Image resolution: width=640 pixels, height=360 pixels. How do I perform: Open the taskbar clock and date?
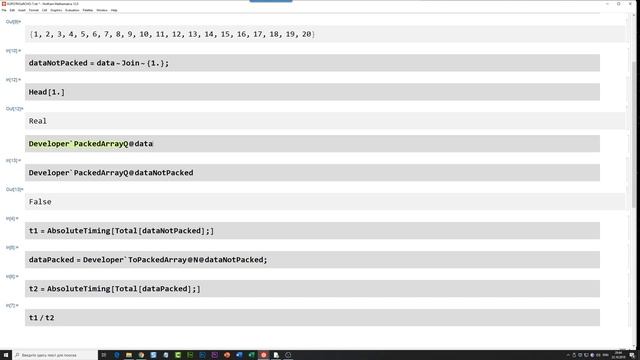coord(618,355)
